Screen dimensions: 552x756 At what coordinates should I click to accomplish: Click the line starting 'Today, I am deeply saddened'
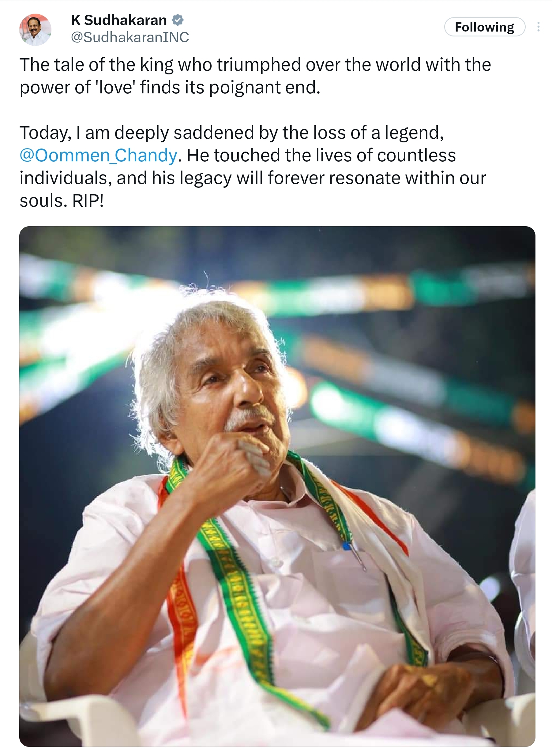231,132
